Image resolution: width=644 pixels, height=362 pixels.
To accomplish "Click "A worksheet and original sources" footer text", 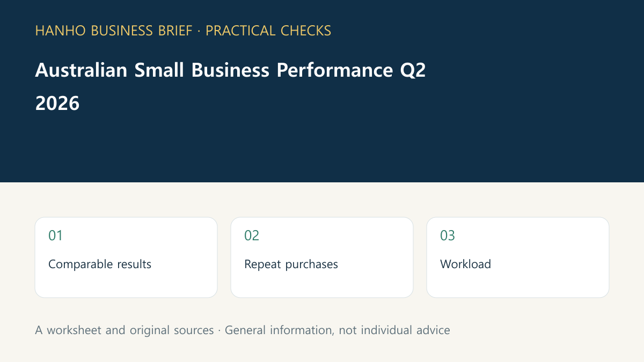I will click(x=125, y=330).
